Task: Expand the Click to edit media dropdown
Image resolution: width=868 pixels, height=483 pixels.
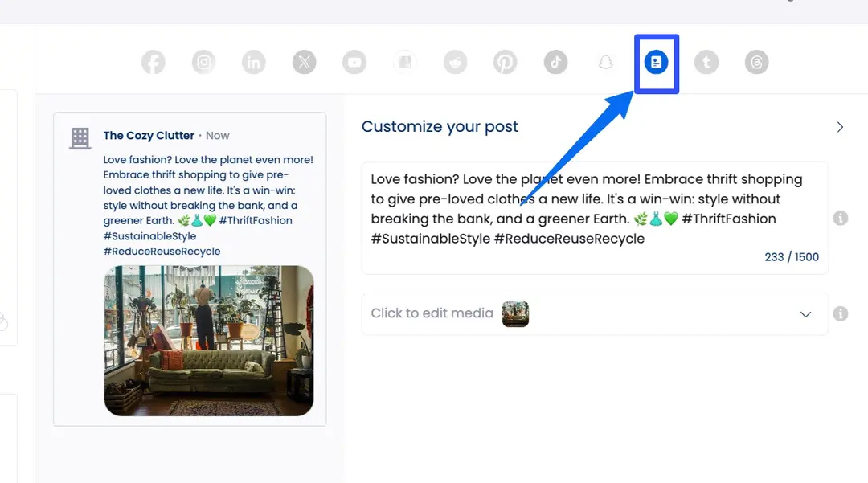Action: 805,314
